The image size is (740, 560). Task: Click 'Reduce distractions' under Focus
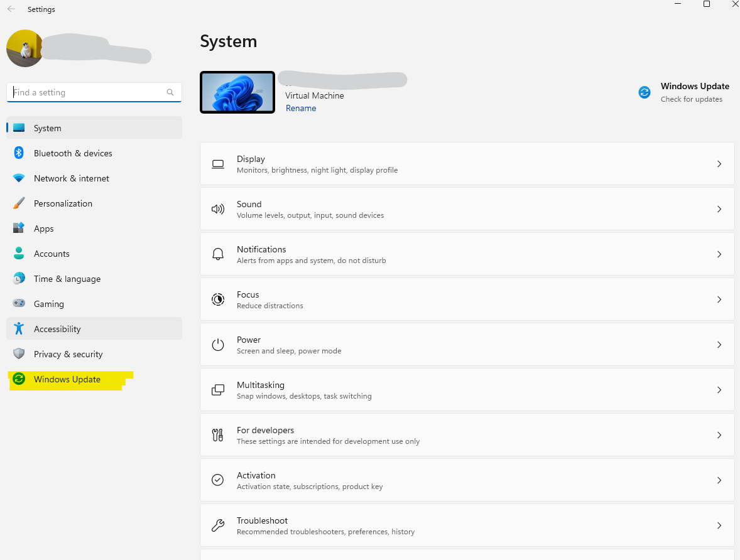270,306
